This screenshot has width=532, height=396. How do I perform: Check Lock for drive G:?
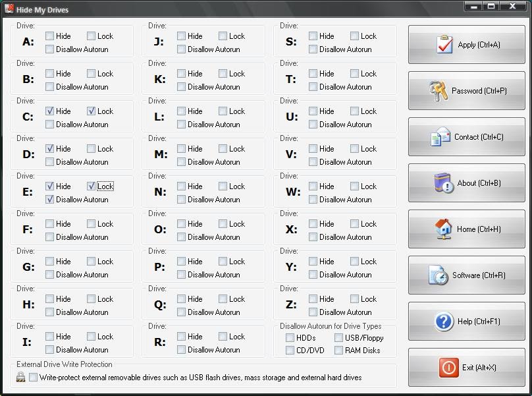tap(91, 261)
